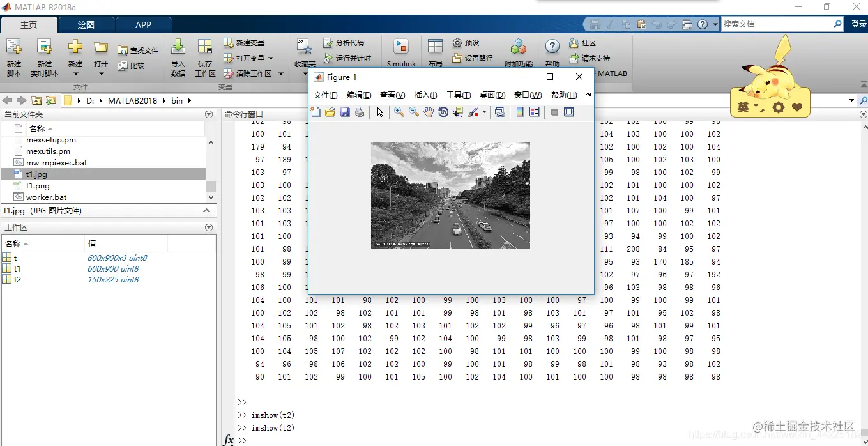Open Current Folder (当前文件夹) panel actions menu

pos(209,114)
